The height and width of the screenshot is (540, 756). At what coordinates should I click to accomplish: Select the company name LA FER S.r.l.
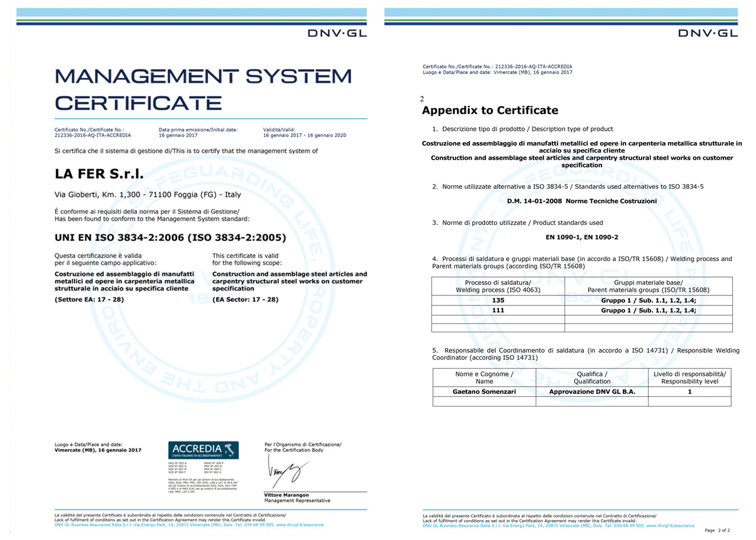[99, 175]
